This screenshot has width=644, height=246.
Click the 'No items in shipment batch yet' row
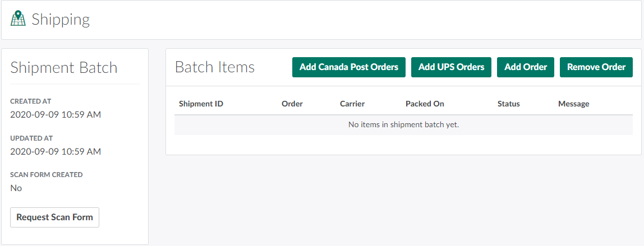coord(403,124)
